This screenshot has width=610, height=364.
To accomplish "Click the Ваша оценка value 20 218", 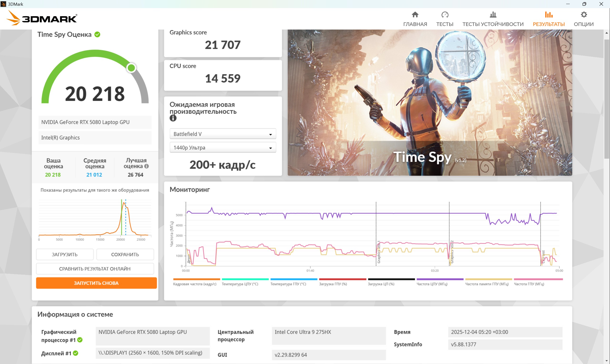I will tap(53, 175).
